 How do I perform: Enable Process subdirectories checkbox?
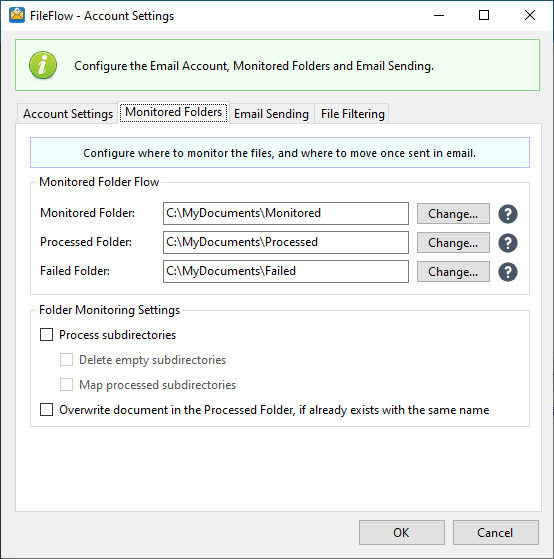coord(46,335)
